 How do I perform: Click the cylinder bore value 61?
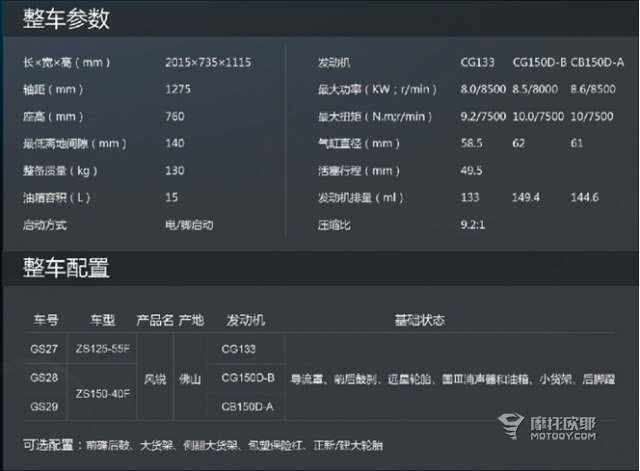pyautogui.click(x=577, y=143)
